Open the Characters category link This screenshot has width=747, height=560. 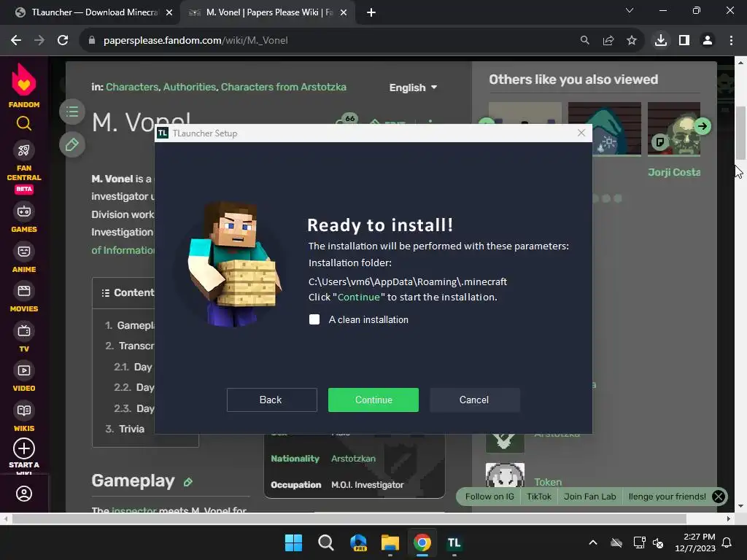click(132, 87)
